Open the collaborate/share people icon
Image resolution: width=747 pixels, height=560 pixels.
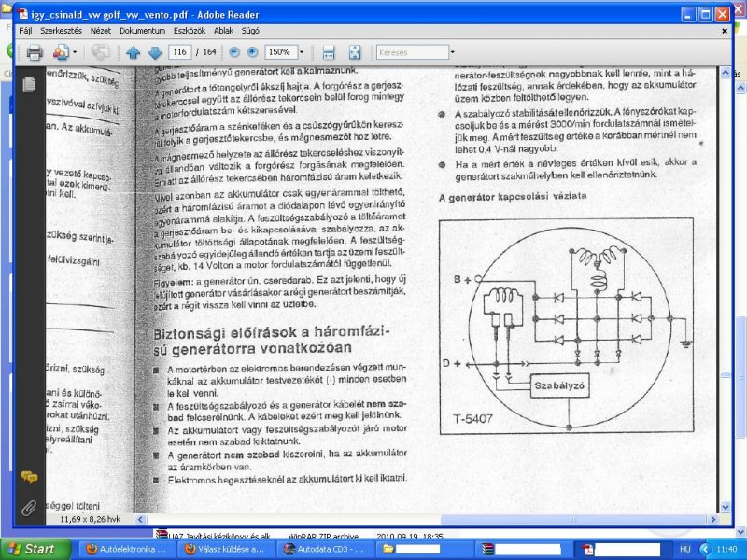pos(61,52)
